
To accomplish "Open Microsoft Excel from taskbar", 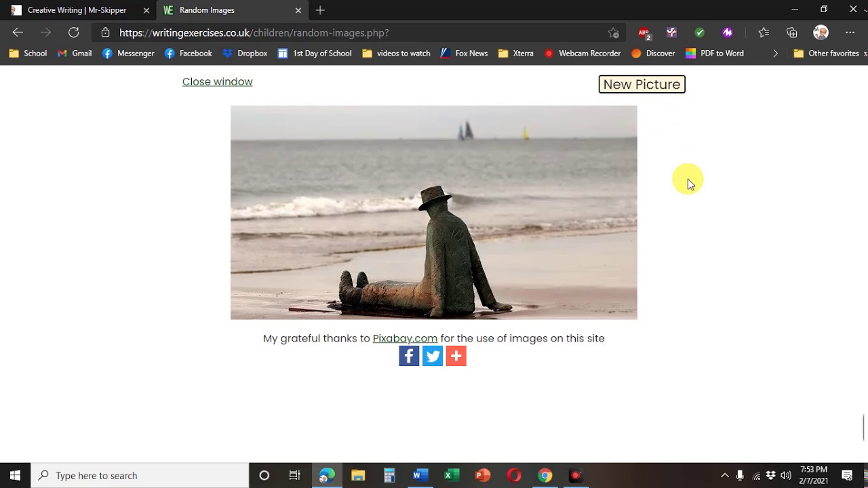I will [x=451, y=475].
